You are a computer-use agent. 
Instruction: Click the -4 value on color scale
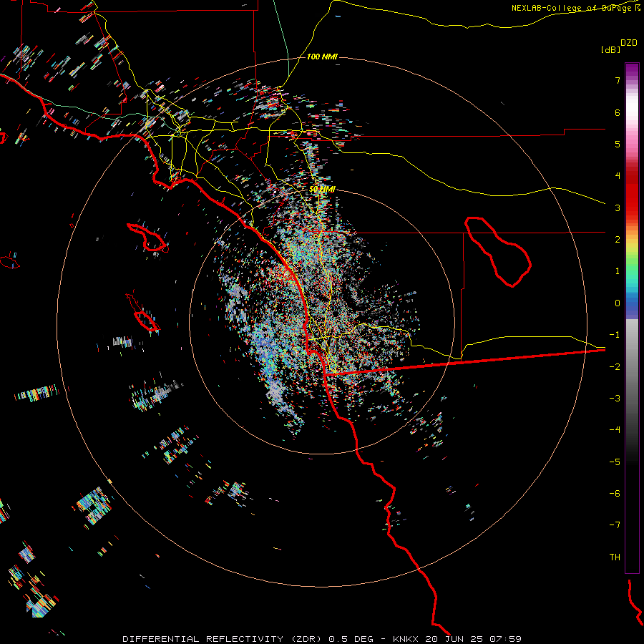[615, 429]
